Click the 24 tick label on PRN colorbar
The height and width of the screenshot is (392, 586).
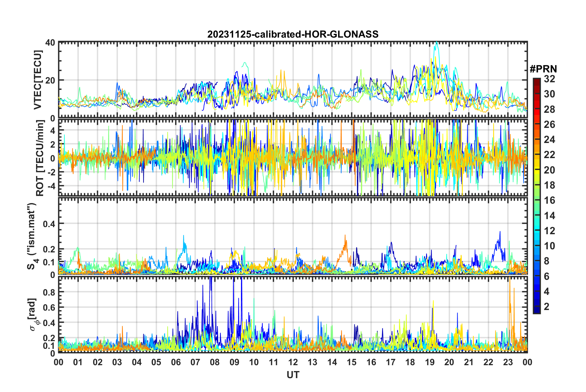549,140
